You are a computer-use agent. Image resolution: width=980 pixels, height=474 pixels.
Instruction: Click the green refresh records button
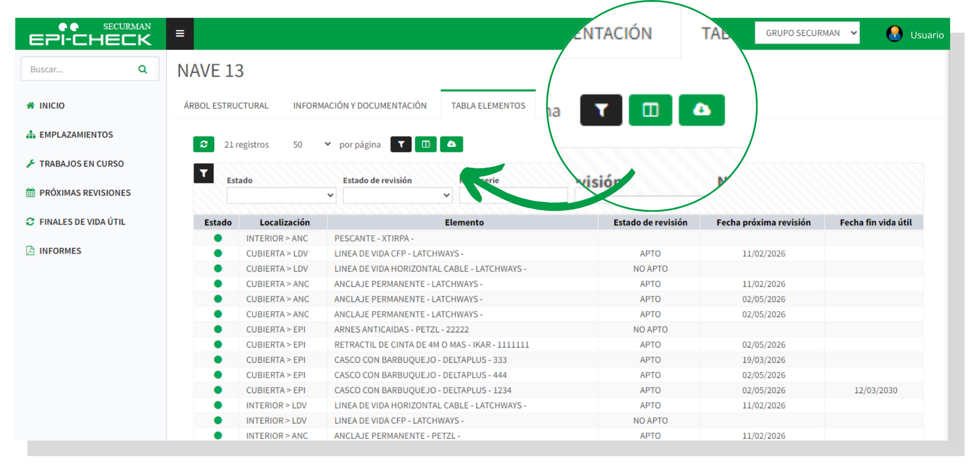click(x=204, y=144)
